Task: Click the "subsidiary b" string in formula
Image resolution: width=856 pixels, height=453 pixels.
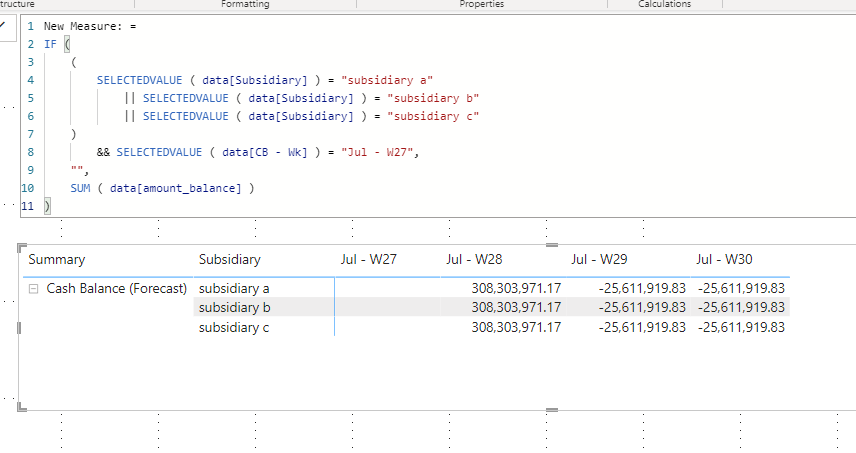Action: (x=433, y=98)
